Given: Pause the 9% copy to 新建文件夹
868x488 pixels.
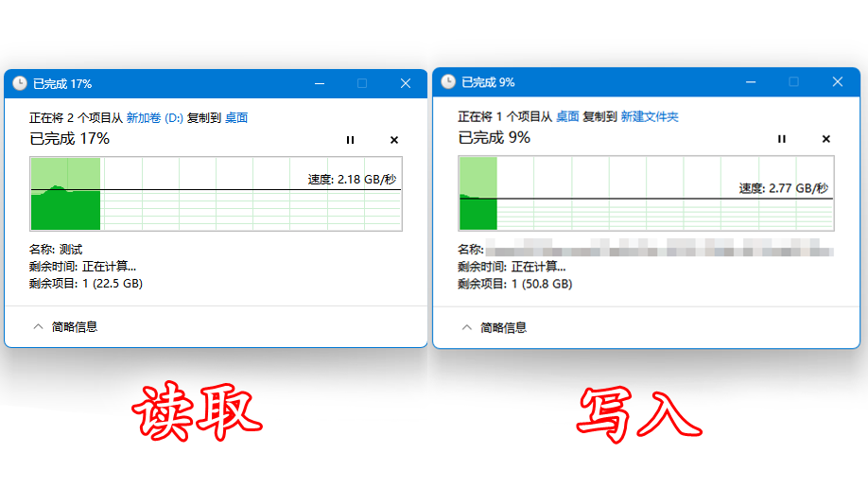Looking at the screenshot, I should [x=781, y=139].
